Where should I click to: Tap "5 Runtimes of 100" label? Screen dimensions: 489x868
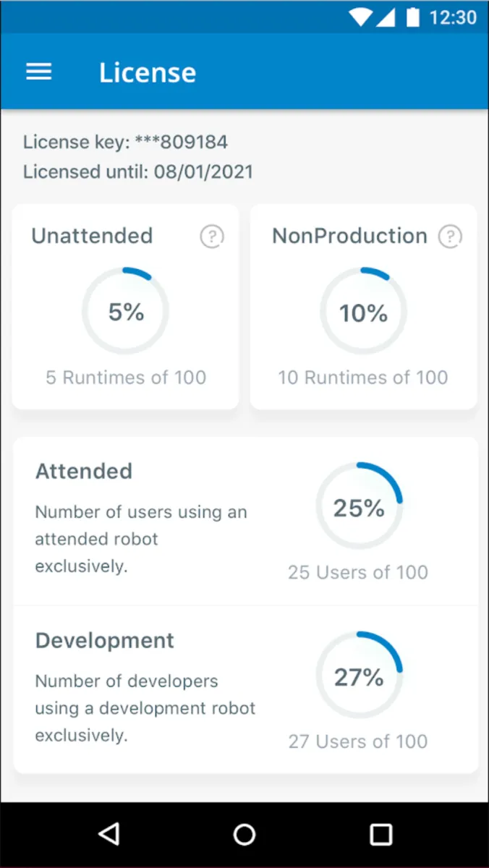click(126, 378)
